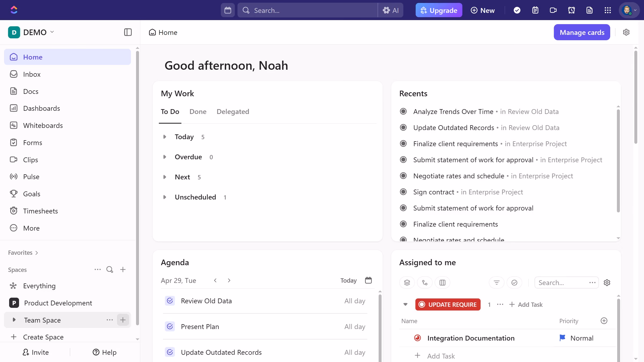Expand the Overdue section in My Work

tap(165, 157)
